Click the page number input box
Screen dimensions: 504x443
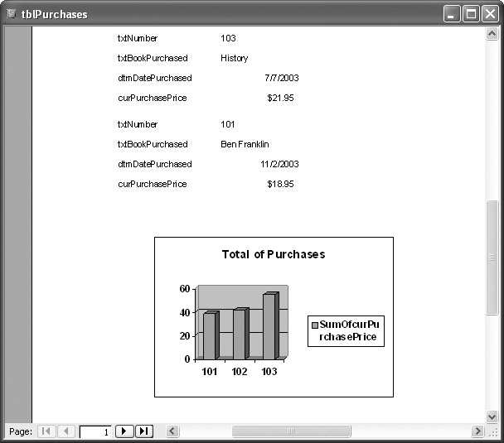pos(95,431)
